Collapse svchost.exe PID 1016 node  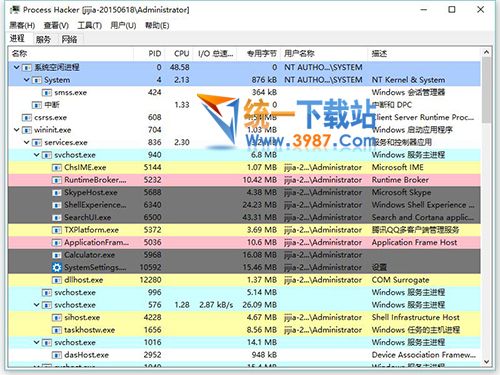37,342
